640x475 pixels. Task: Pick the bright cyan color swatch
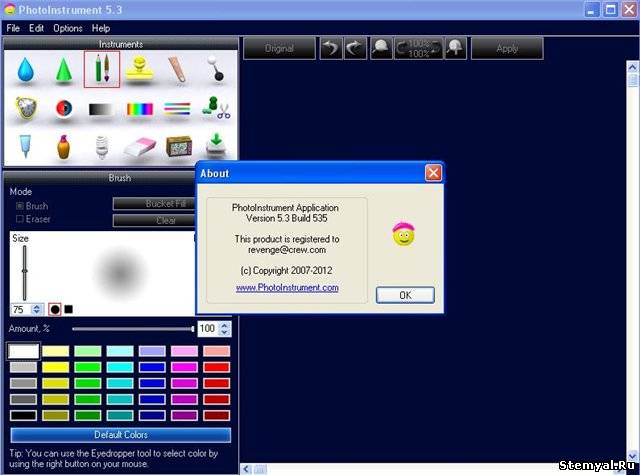(x=120, y=367)
